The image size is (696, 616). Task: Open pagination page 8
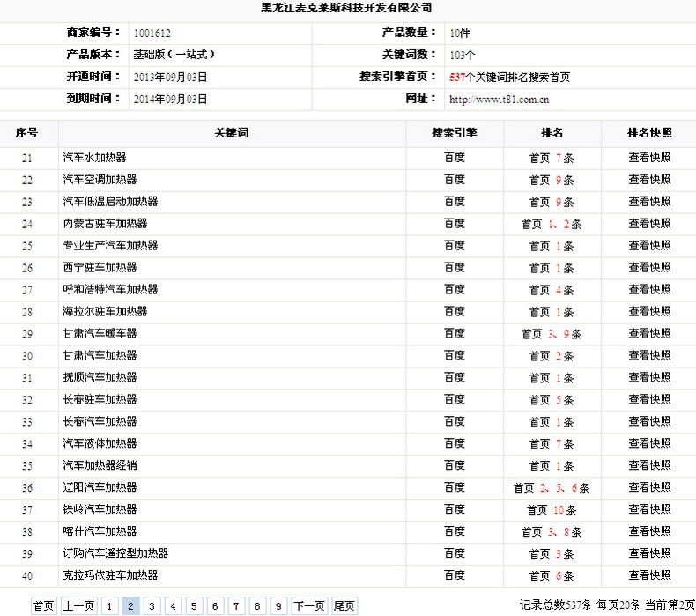[257, 605]
